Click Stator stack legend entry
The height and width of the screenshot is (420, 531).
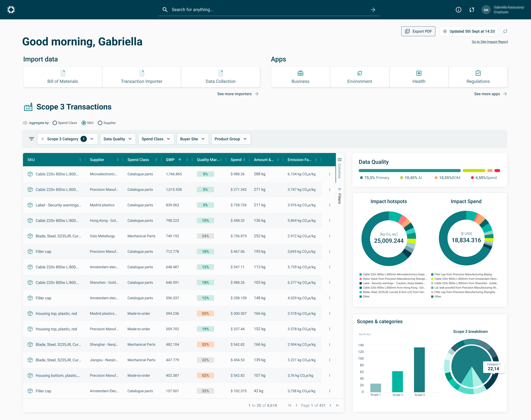coord(393,279)
